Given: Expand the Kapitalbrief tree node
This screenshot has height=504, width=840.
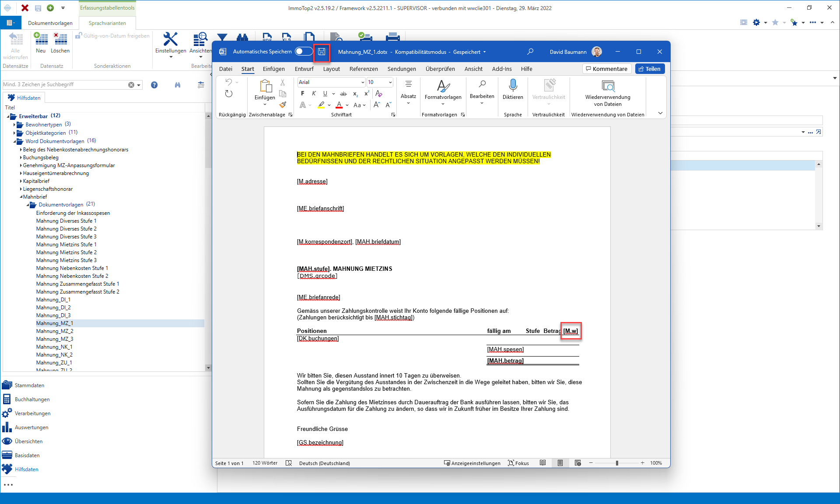Looking at the screenshot, I should pos(21,181).
